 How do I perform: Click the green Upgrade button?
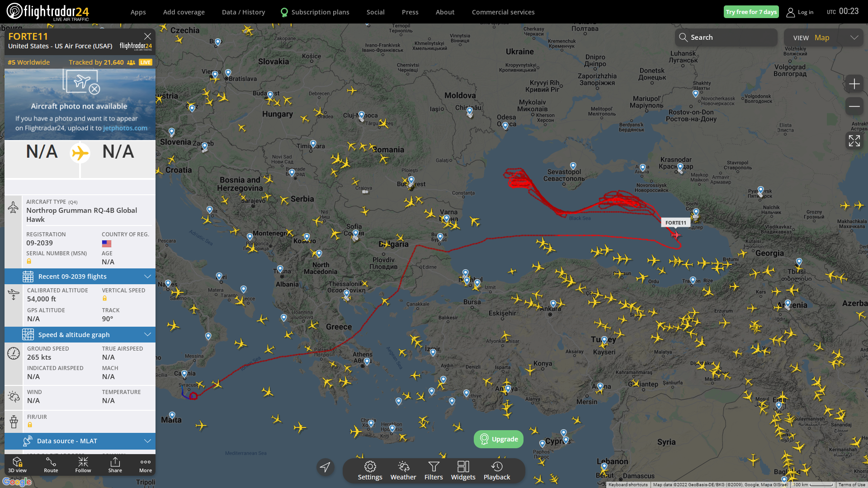[499, 439]
